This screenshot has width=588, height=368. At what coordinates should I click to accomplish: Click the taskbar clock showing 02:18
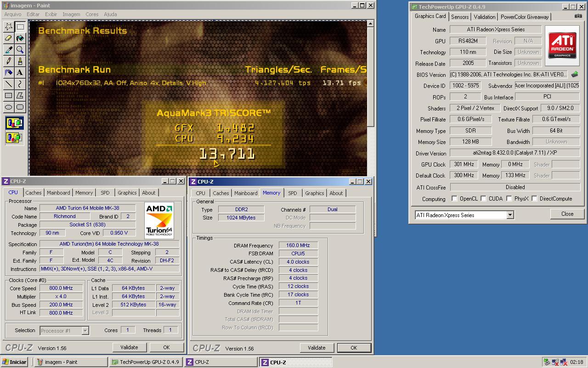click(x=577, y=362)
